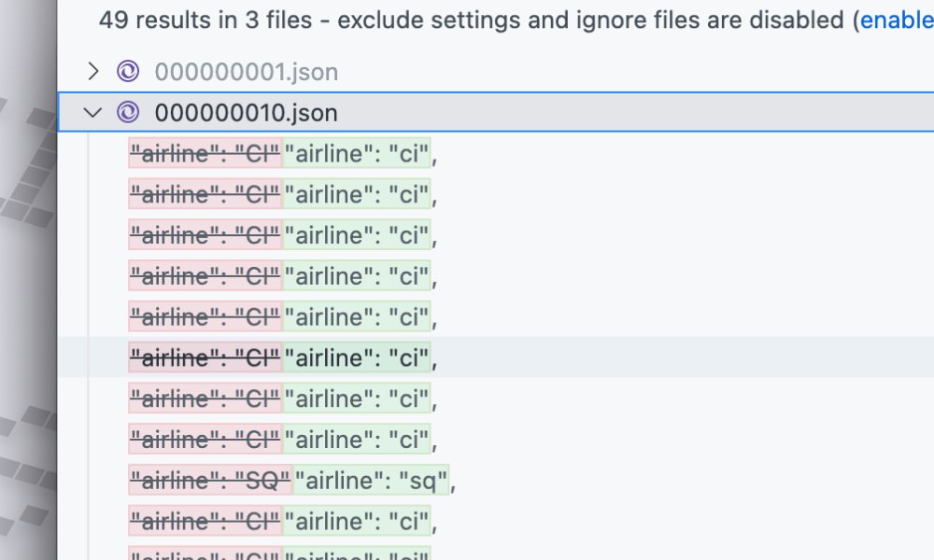Viewport: 934px width, 560px height.
Task: Click the 000000010.json file type icon
Action: pyautogui.click(x=128, y=113)
